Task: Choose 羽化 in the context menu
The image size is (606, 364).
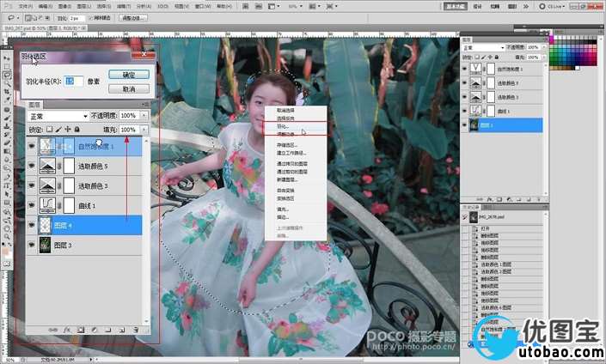Action: click(283, 126)
